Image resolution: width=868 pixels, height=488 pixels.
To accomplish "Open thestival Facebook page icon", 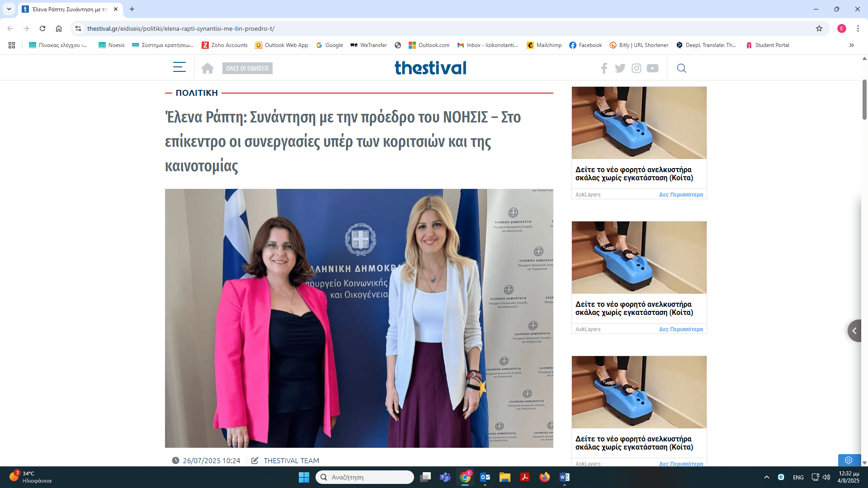I will 604,68.
